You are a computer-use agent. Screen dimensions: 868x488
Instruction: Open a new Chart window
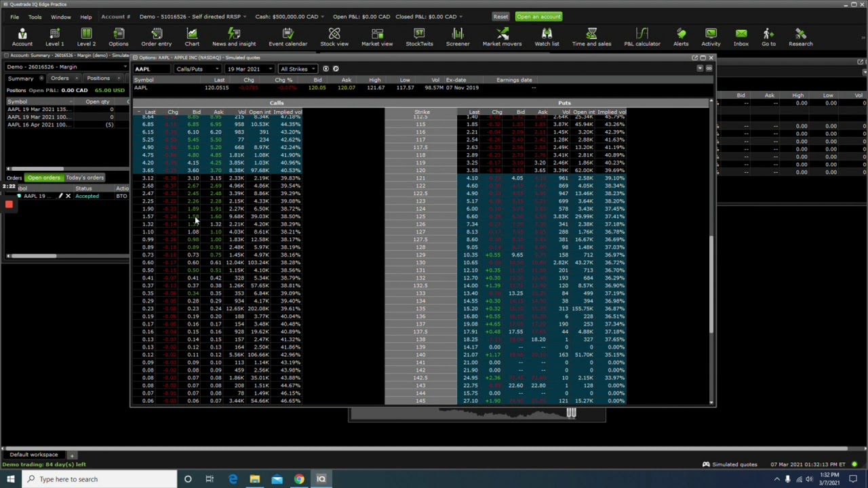coord(192,37)
